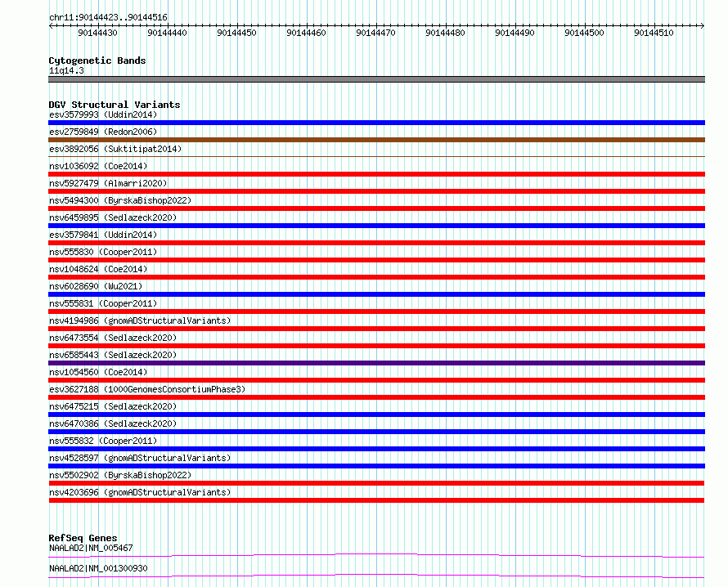Screen dimensions: 728x587
Task: Click ruler position 90144450
Action: tap(236, 33)
